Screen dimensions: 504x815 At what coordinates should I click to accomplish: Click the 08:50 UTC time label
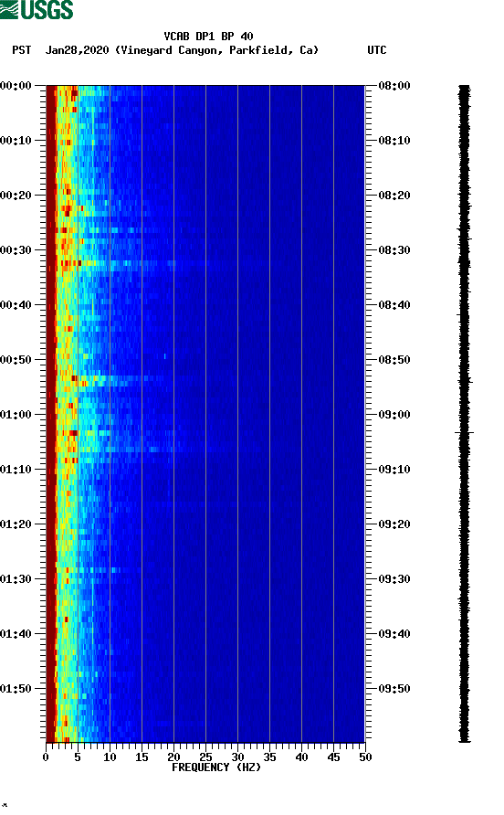pyautogui.click(x=394, y=360)
